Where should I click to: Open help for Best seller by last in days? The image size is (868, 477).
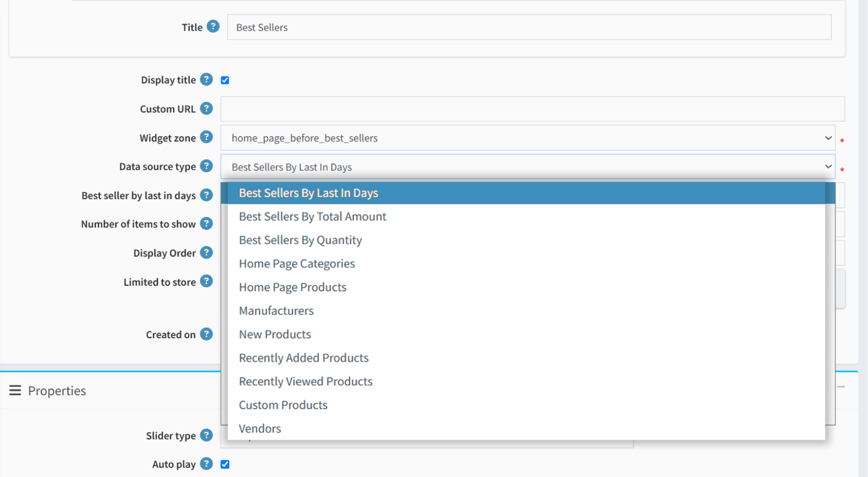point(206,195)
